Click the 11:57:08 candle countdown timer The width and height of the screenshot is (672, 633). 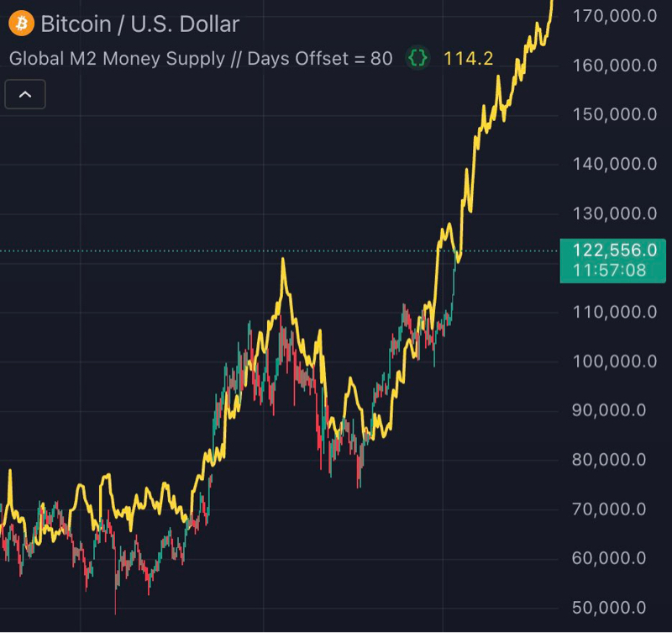pyautogui.click(x=610, y=271)
